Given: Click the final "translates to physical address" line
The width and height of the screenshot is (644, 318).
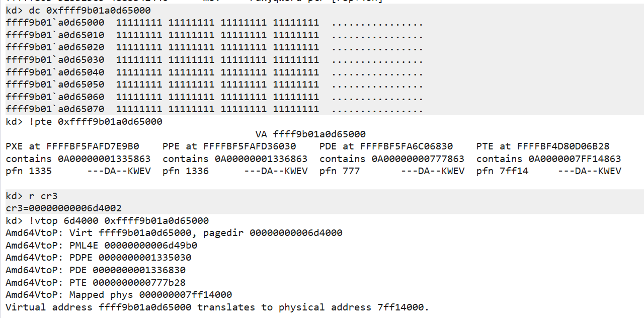Looking at the screenshot, I should [217, 307].
